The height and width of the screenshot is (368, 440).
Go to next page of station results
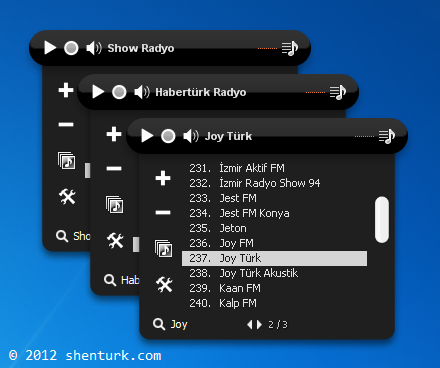(x=259, y=324)
